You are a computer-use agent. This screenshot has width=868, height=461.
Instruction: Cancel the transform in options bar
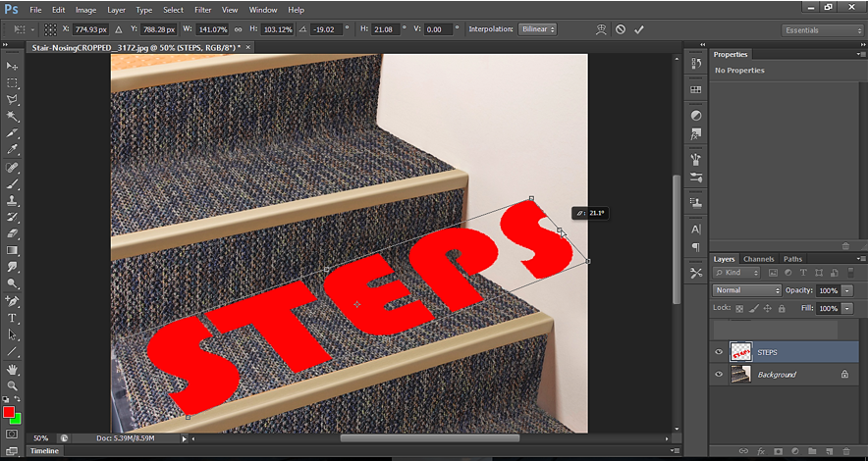click(x=621, y=29)
